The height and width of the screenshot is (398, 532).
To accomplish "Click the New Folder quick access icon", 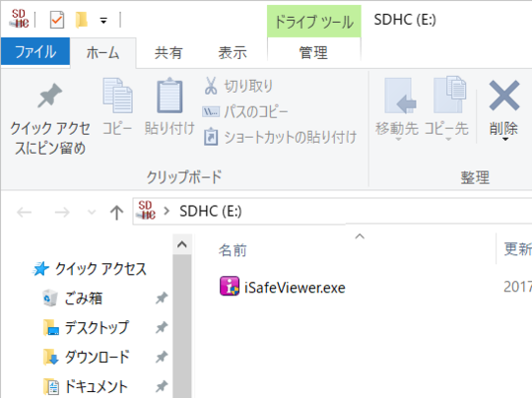I will pos(82,20).
